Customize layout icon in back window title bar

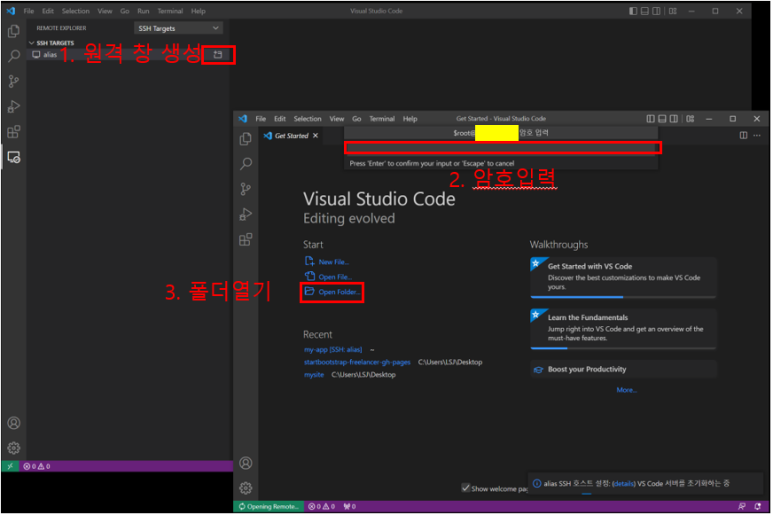pyautogui.click(x=672, y=11)
